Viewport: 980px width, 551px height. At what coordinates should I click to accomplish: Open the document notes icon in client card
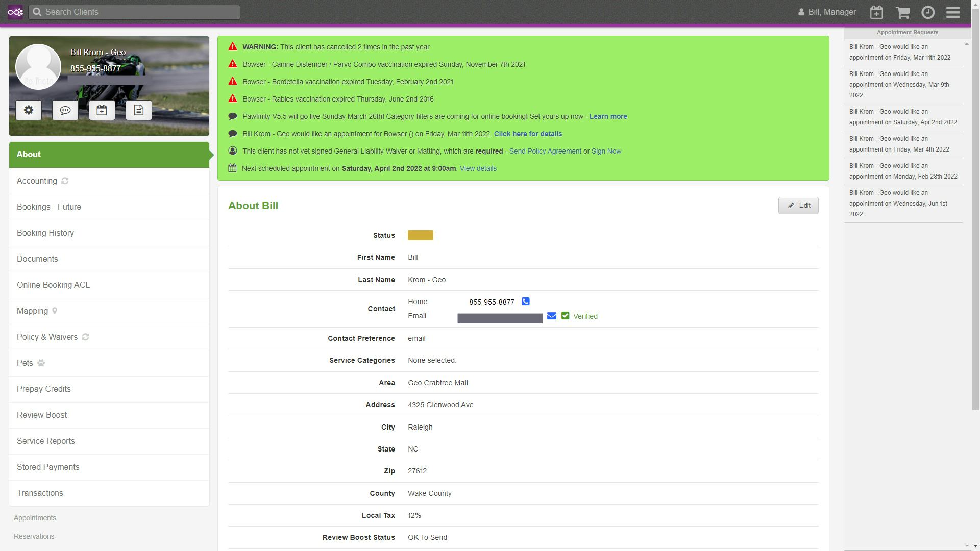(x=139, y=110)
